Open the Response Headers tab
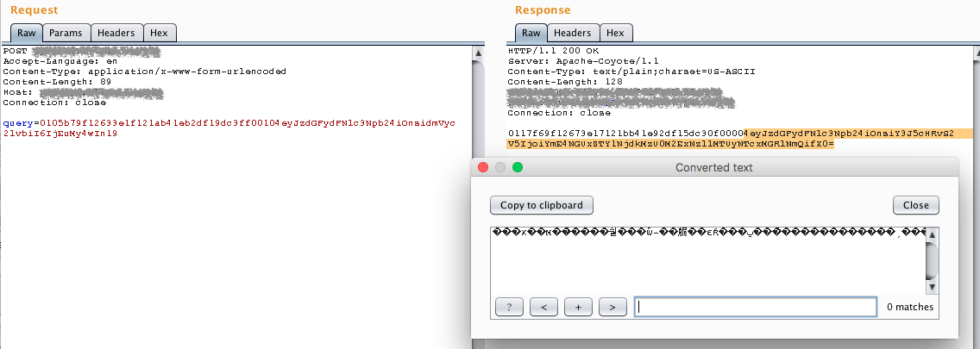 (572, 33)
